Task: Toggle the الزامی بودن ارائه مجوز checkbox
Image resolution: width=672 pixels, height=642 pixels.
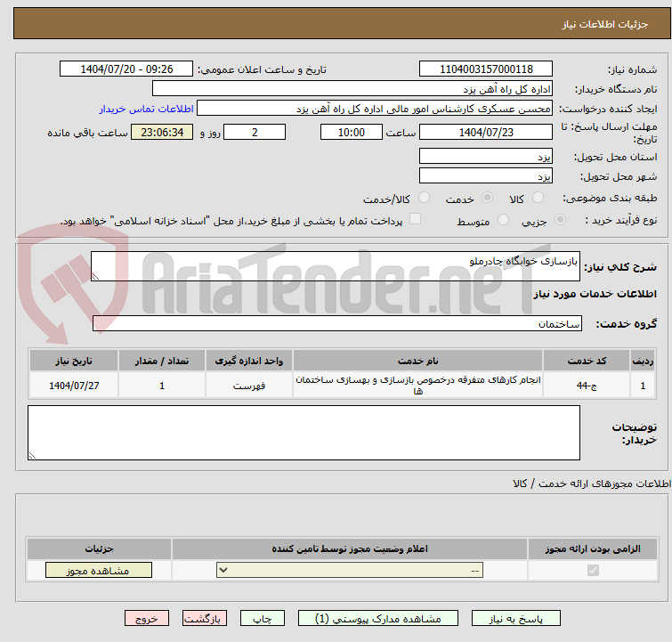Action: pos(593,571)
